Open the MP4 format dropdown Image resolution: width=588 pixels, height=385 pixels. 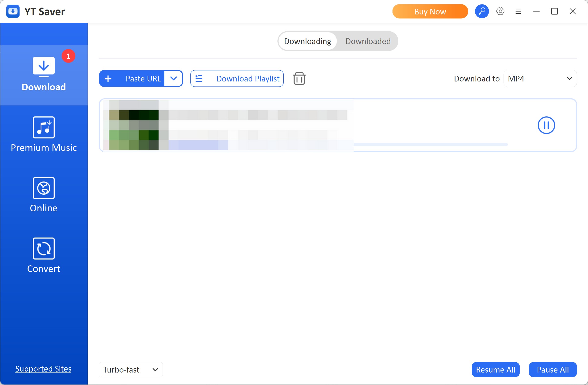tap(540, 79)
